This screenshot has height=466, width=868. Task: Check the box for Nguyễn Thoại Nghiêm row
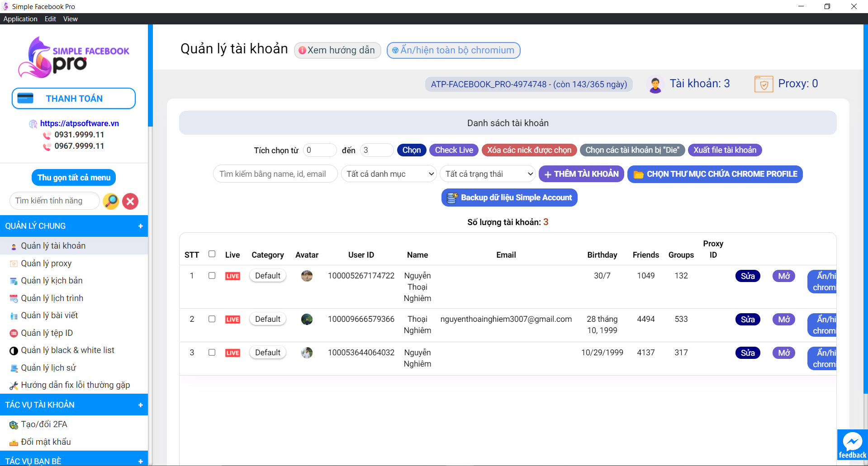tap(212, 275)
